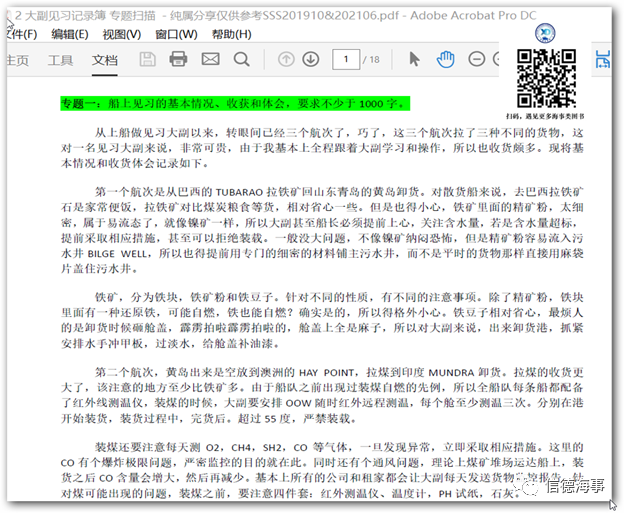Switch to the 主页 tab
The height and width of the screenshot is (513, 624).
(18, 60)
